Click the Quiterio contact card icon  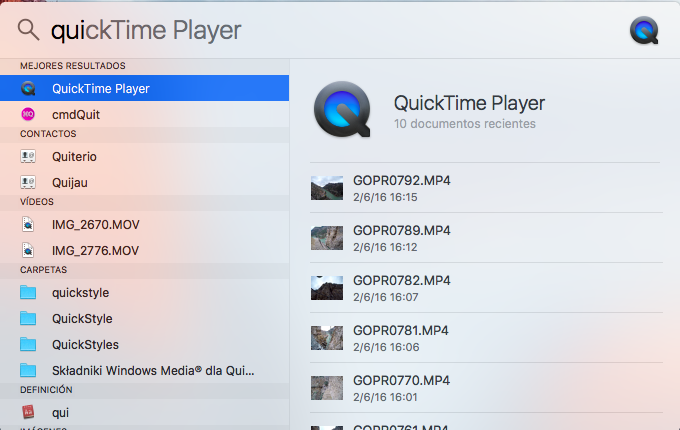click(x=28, y=156)
